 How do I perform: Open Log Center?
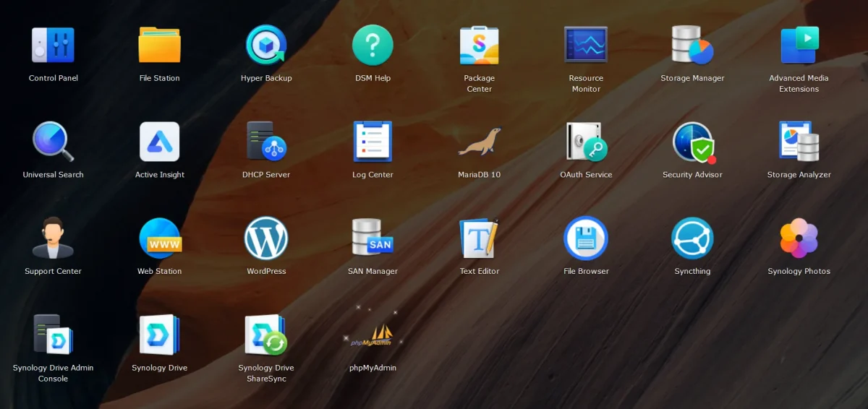coord(373,142)
